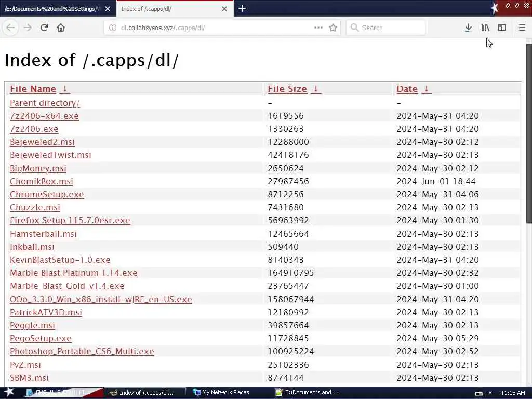Sort the listing by File Name

point(33,89)
